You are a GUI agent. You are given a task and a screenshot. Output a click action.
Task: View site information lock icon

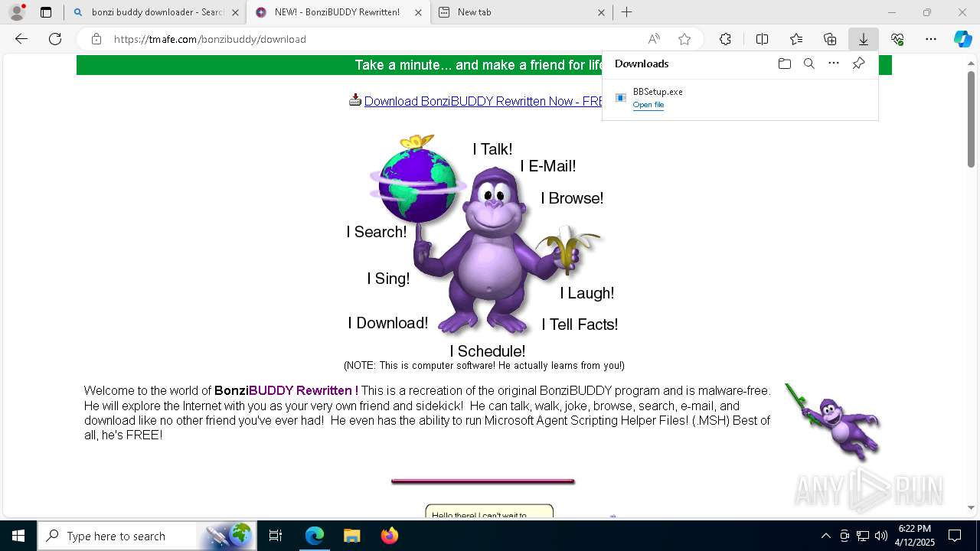96,39
